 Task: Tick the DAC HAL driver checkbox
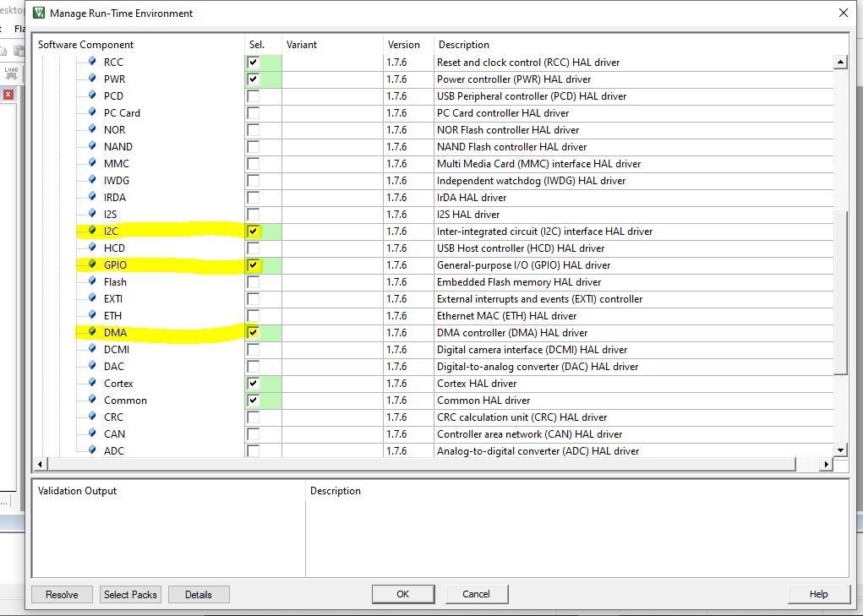[x=254, y=366]
